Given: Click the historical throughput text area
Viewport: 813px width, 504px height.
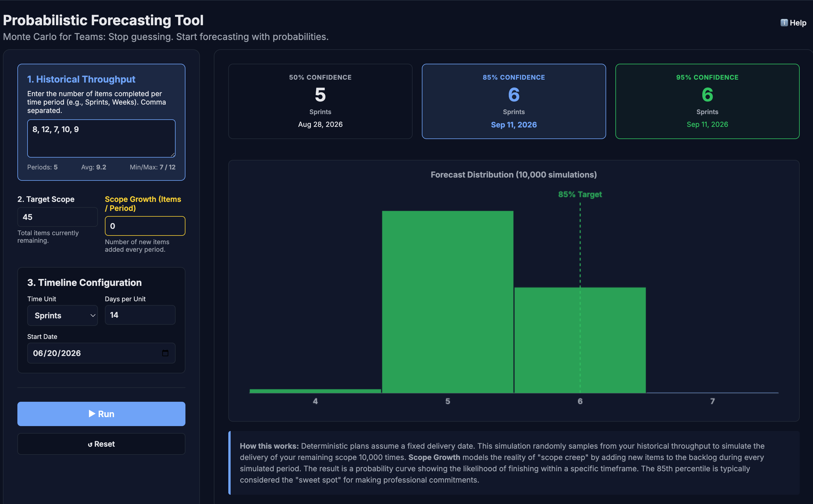Looking at the screenshot, I should coord(101,138).
